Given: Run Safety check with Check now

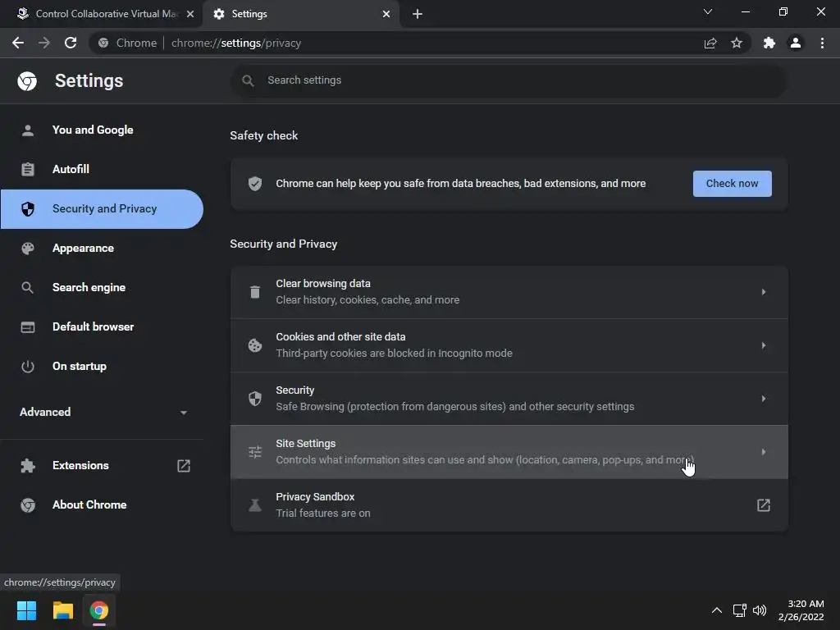Looking at the screenshot, I should pos(732,184).
